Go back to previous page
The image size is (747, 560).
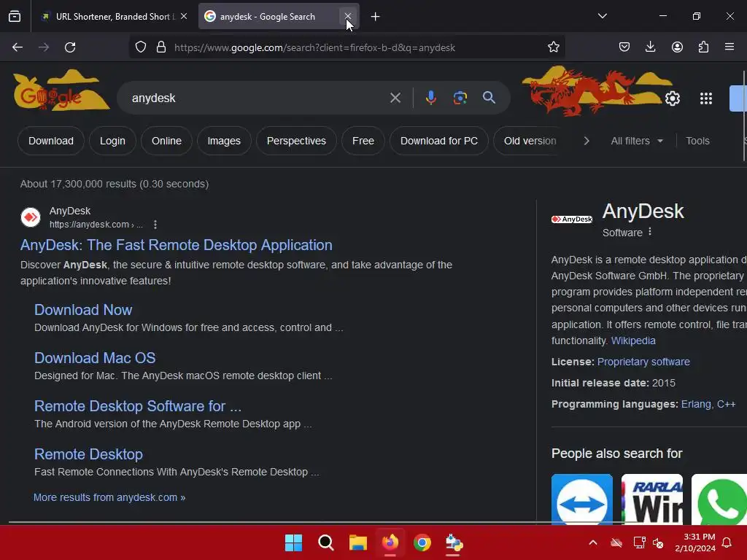[x=18, y=47]
